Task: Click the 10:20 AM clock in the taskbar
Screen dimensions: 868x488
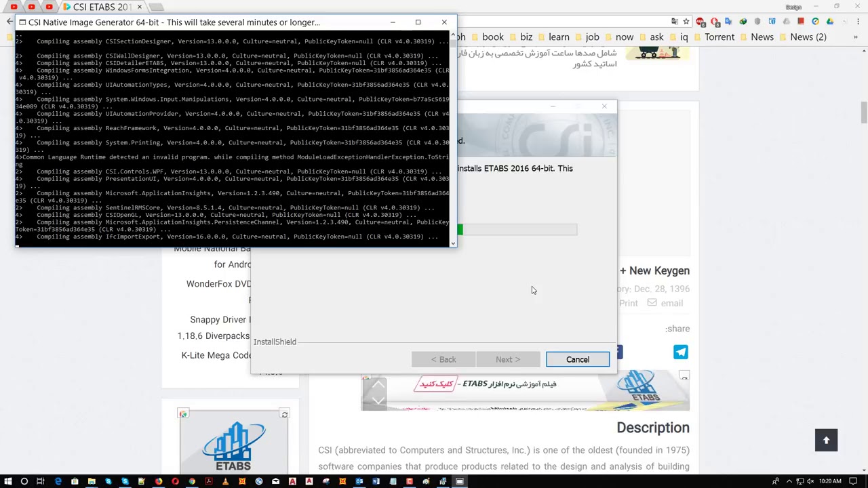Action: (x=830, y=481)
